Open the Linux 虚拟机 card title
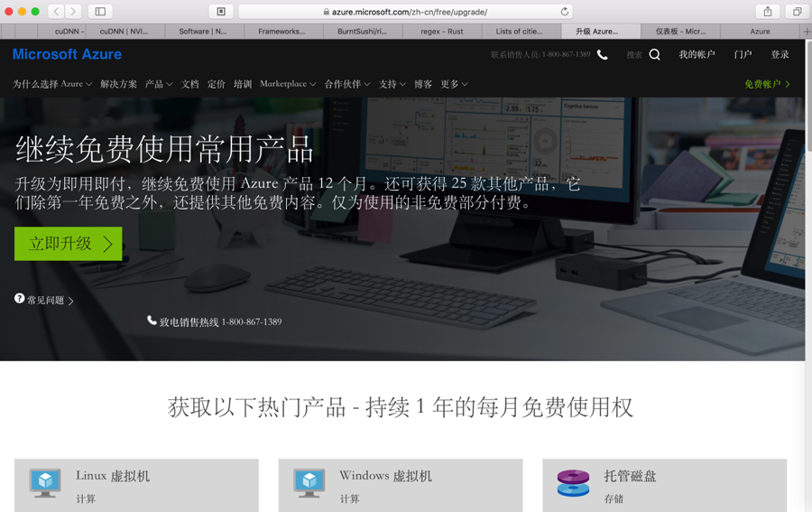The height and width of the screenshot is (512, 812). pos(113,476)
